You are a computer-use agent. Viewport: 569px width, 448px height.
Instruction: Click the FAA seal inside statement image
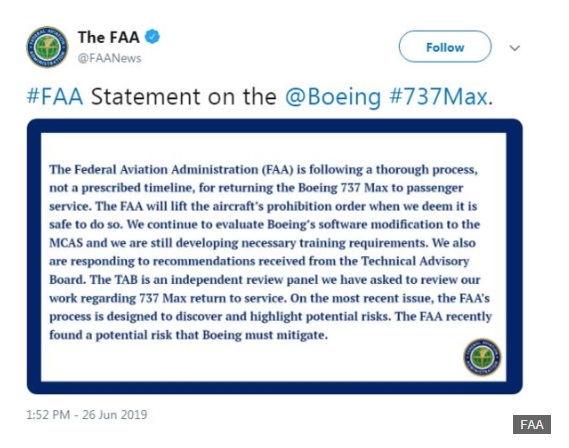482,357
